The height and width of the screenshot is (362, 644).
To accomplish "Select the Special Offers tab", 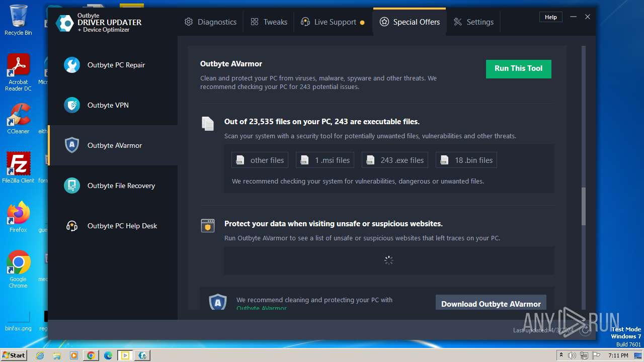I will click(x=410, y=22).
